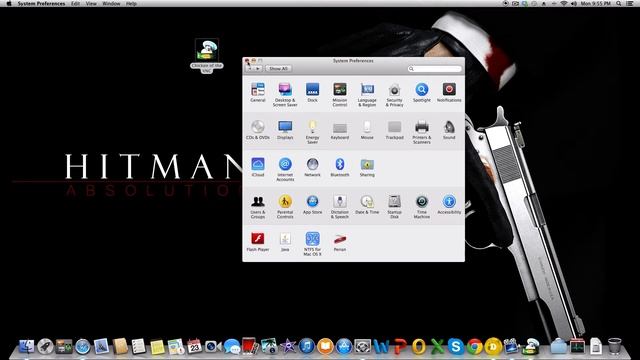640x360 pixels.
Task: Open the Java preference pane
Action: (x=285, y=242)
